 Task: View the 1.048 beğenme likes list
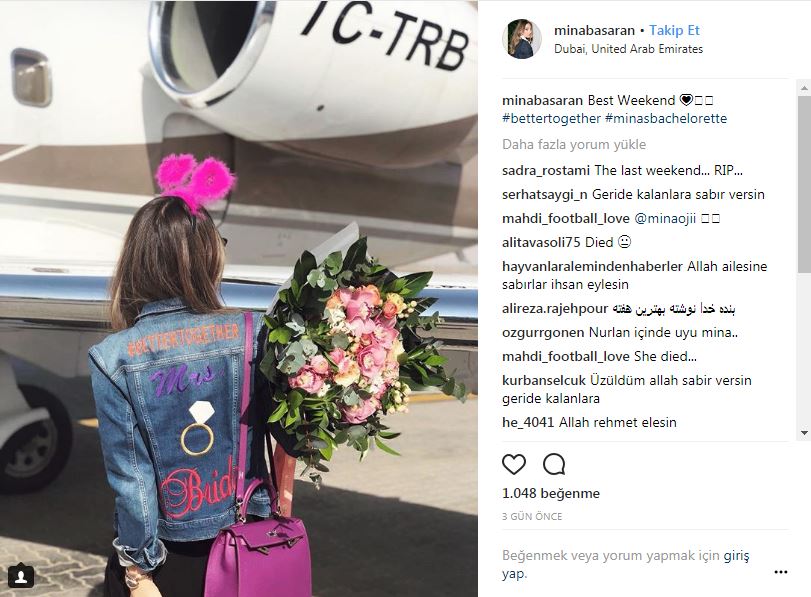551,493
